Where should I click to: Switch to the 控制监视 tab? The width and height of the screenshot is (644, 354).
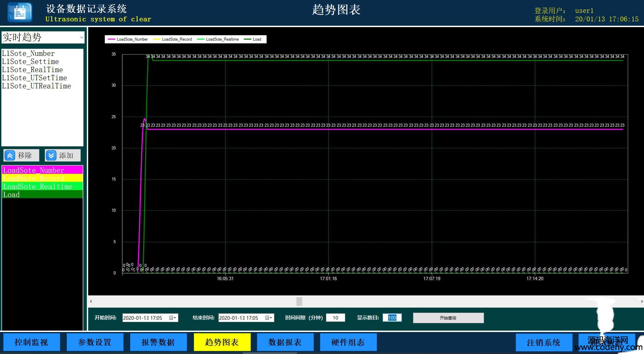(x=32, y=342)
